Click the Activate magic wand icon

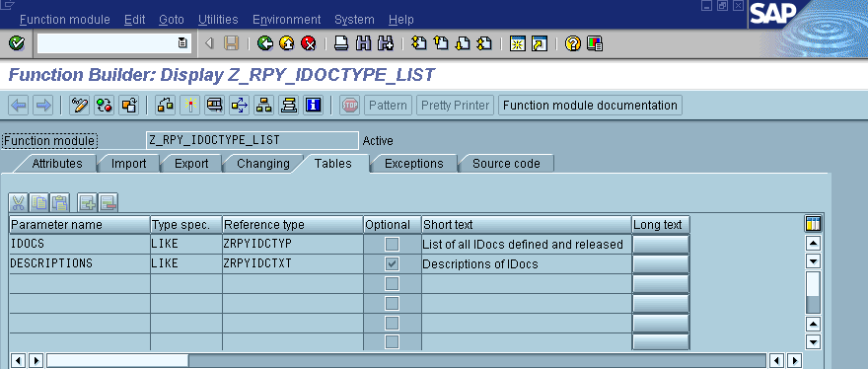coord(189,106)
